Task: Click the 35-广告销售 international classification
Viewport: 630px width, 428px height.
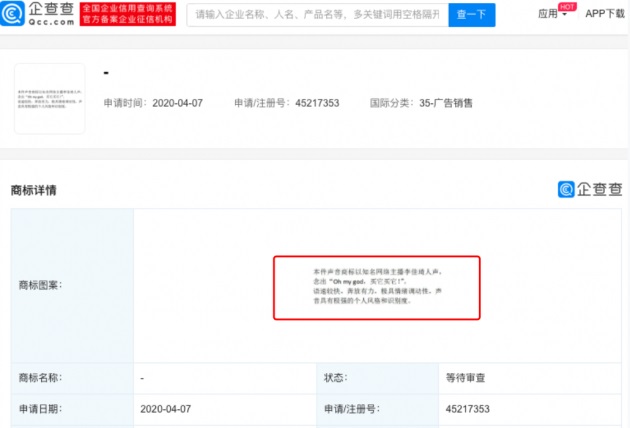Action: 432,103
